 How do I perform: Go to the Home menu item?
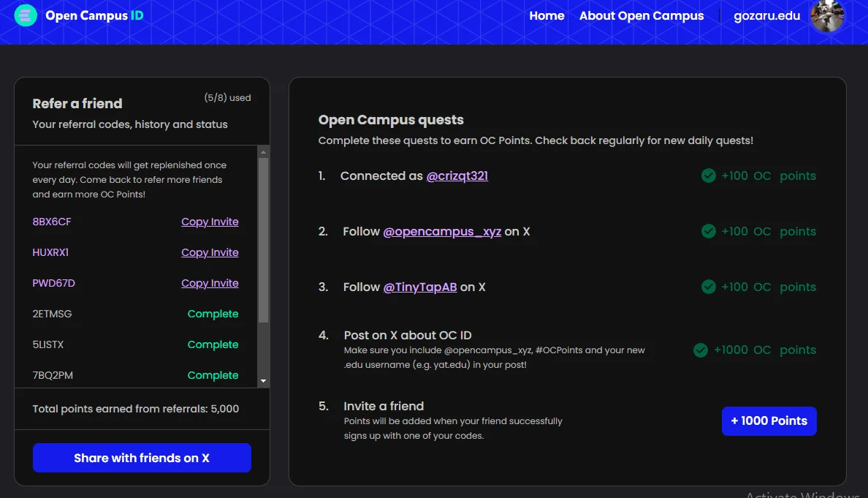(x=547, y=15)
